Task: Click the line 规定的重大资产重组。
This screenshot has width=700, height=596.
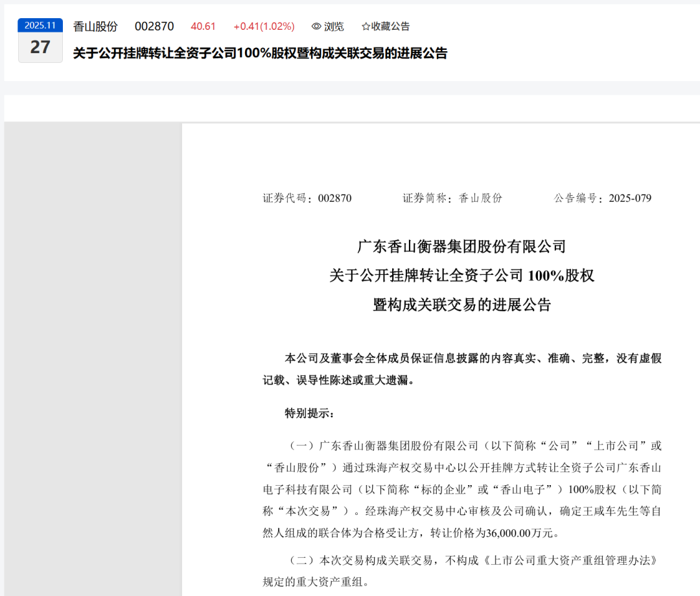Action: (x=316, y=582)
